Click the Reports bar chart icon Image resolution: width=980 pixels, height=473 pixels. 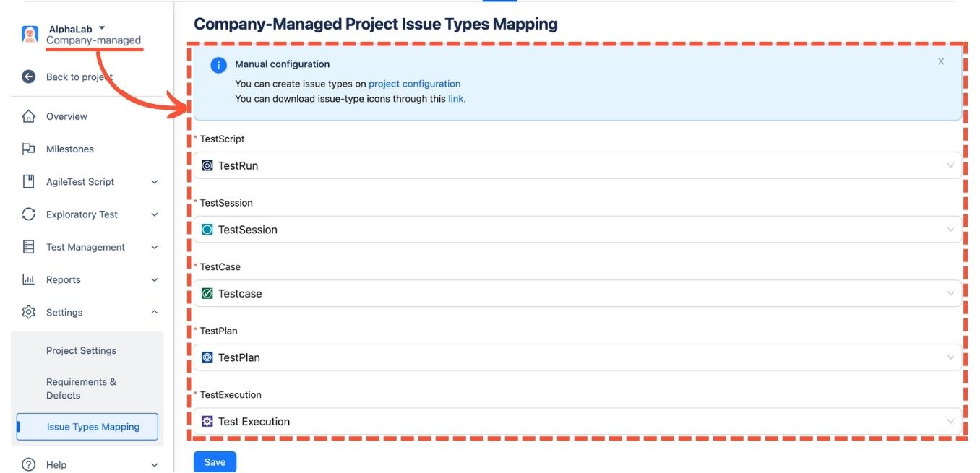click(29, 280)
